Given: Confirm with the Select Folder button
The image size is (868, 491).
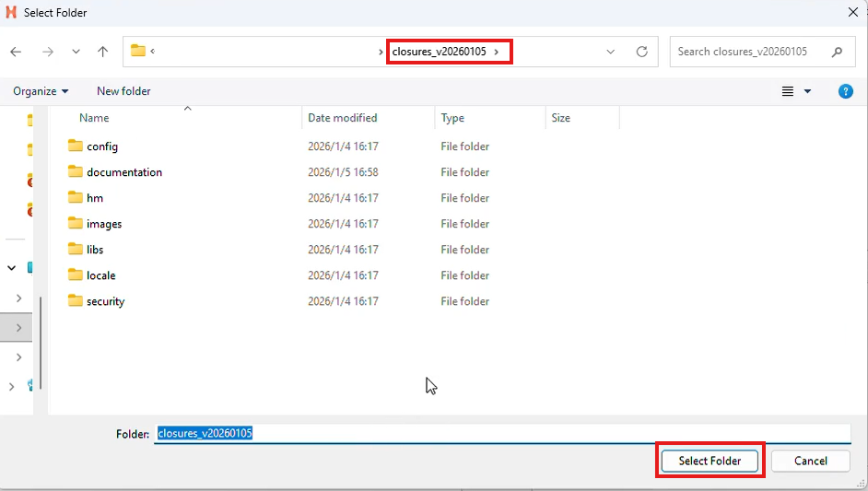Looking at the screenshot, I should 710,461.
